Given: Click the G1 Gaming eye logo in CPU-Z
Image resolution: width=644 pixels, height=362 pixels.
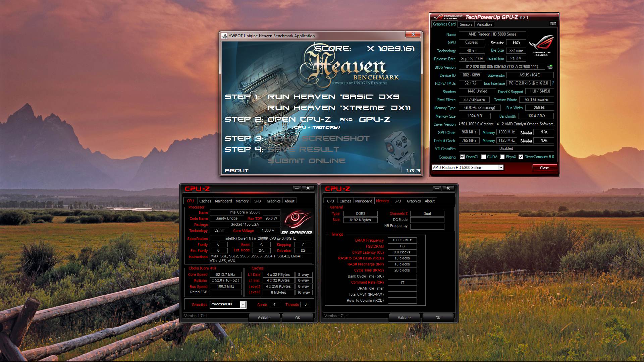Looking at the screenshot, I should tap(297, 222).
